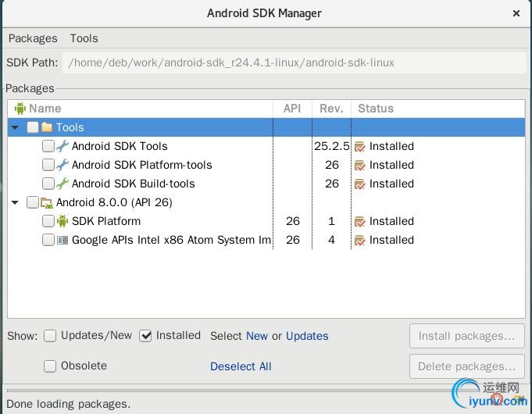532x414 pixels.
Task: Collapse the Tools group arrow
Action: [15, 127]
